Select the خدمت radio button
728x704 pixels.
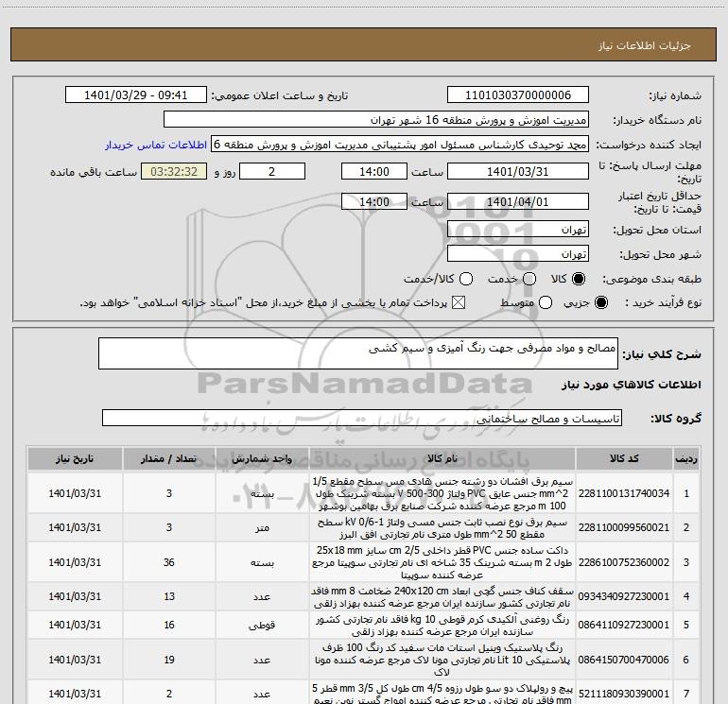[529, 279]
